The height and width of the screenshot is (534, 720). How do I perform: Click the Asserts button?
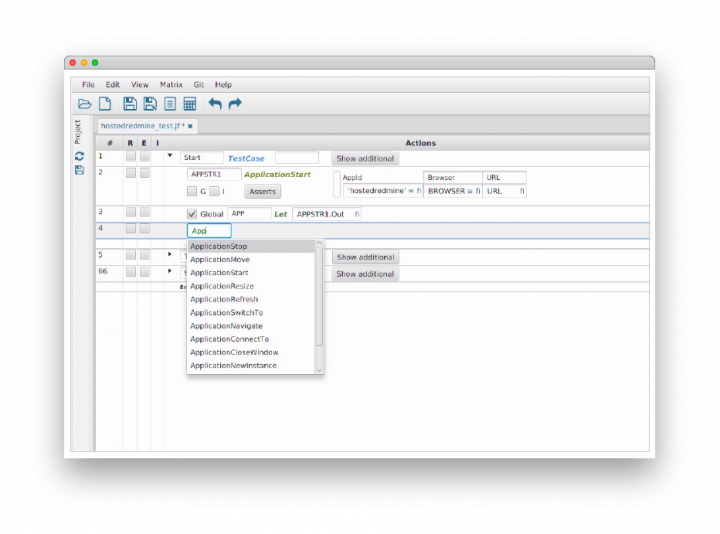[263, 191]
